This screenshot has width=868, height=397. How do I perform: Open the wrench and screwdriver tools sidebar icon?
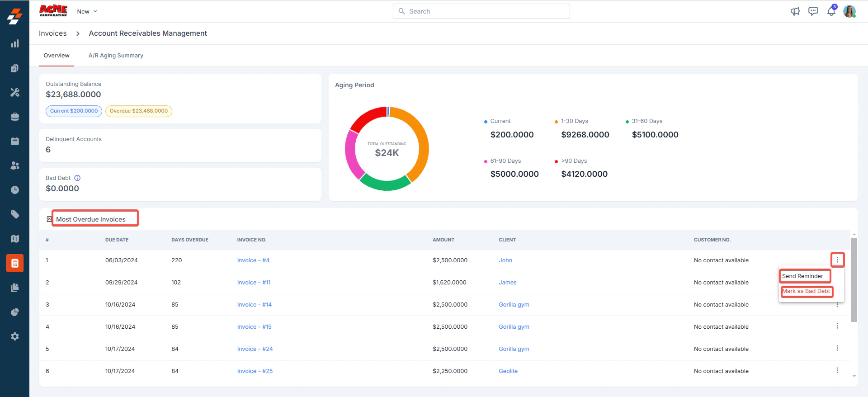[x=15, y=92]
